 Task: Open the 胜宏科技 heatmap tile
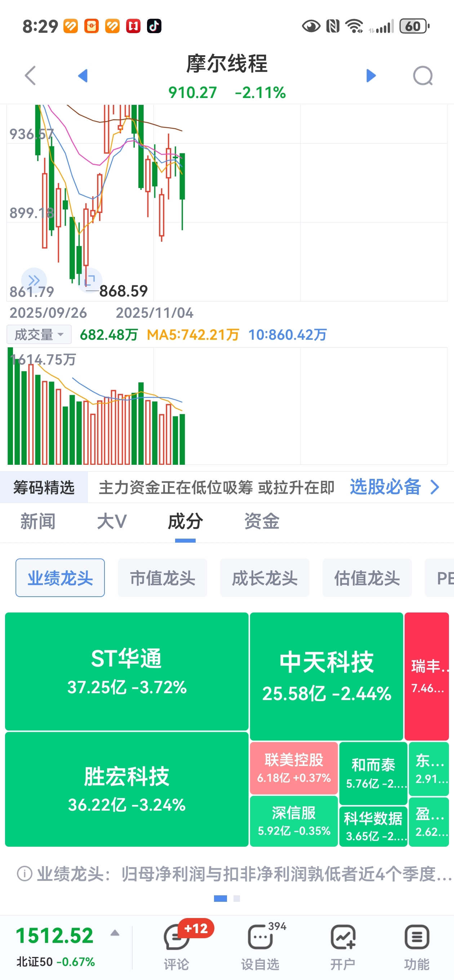(127, 789)
